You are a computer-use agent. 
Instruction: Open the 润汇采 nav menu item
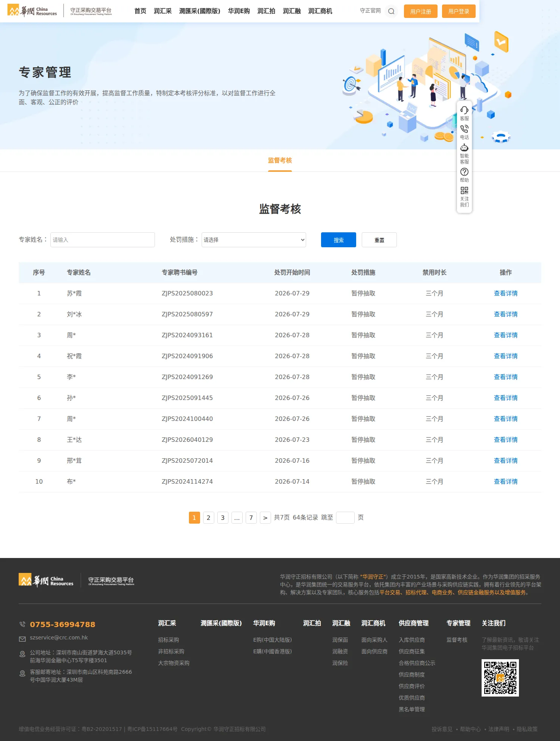163,11
